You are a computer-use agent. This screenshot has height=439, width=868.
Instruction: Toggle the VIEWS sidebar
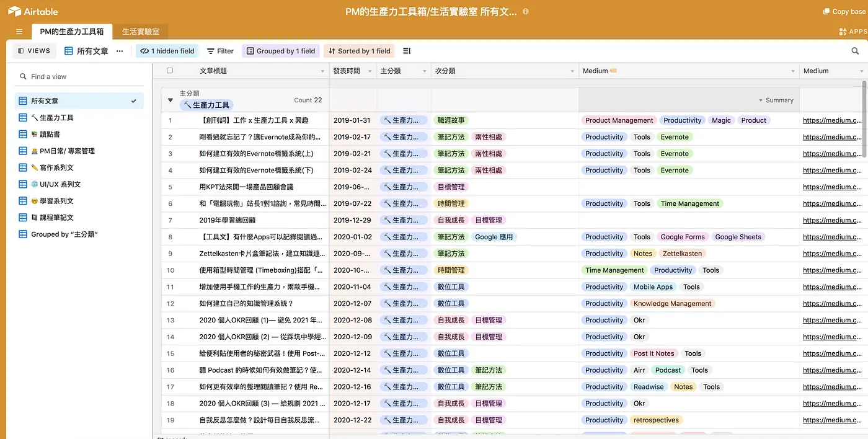click(34, 51)
